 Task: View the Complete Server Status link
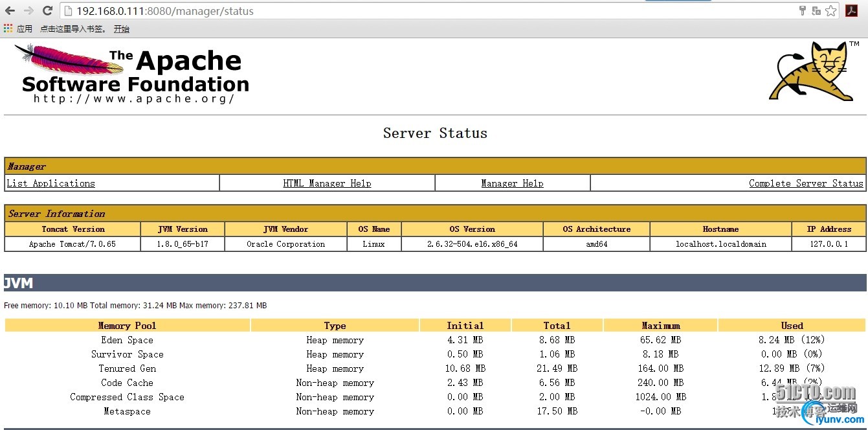coord(806,183)
